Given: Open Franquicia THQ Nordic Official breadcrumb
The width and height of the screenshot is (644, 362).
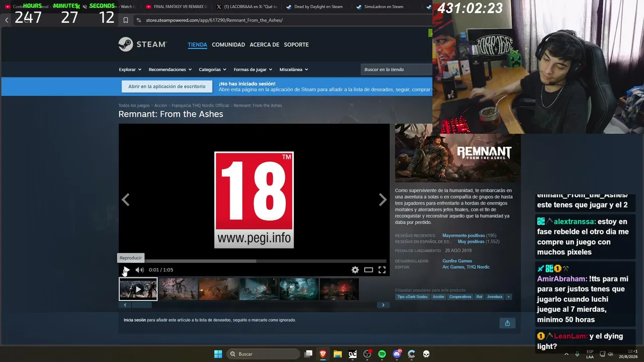Looking at the screenshot, I should (200, 106).
